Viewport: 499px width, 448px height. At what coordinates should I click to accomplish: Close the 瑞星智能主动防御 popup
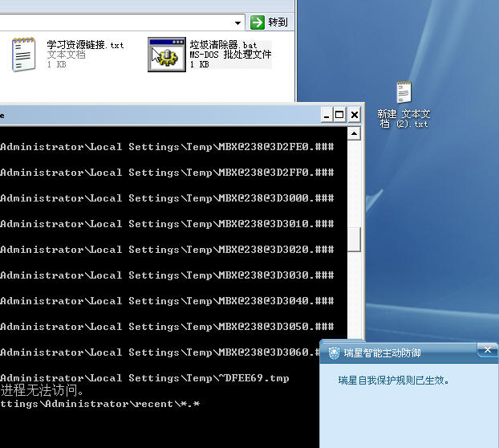[487, 350]
